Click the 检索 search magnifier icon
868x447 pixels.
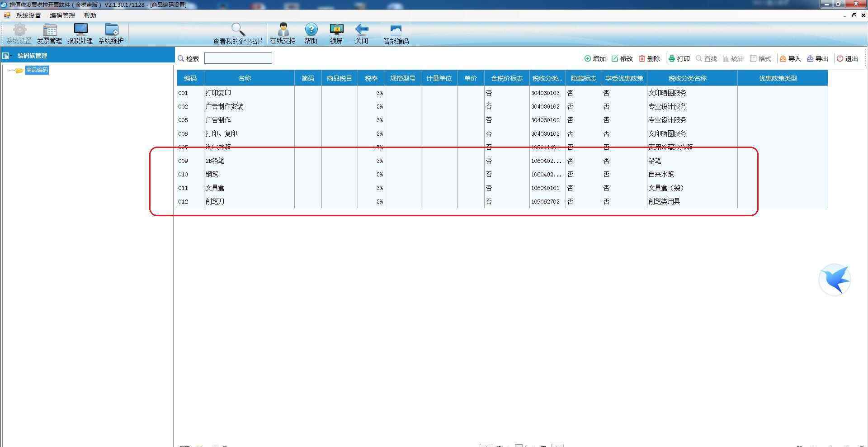point(181,58)
